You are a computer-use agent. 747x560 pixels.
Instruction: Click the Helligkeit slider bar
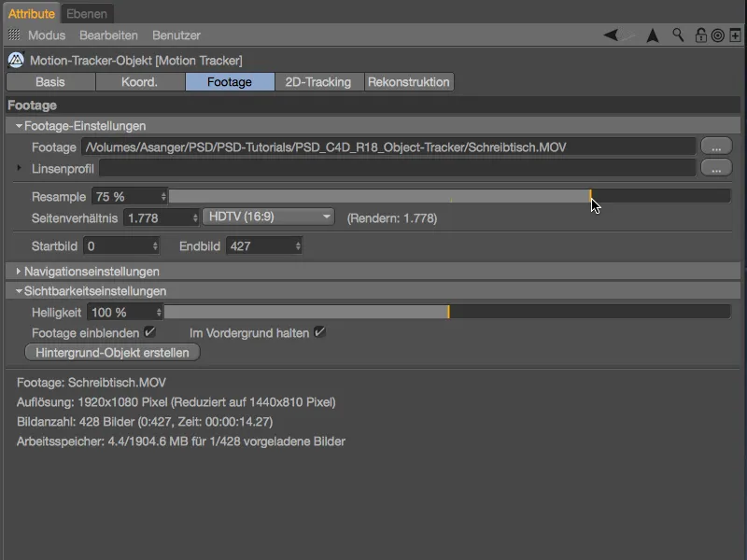[x=447, y=312]
